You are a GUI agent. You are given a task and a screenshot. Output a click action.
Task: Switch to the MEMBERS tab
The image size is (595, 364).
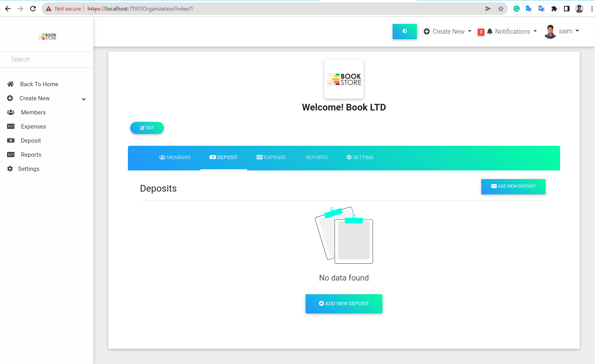pyautogui.click(x=175, y=157)
